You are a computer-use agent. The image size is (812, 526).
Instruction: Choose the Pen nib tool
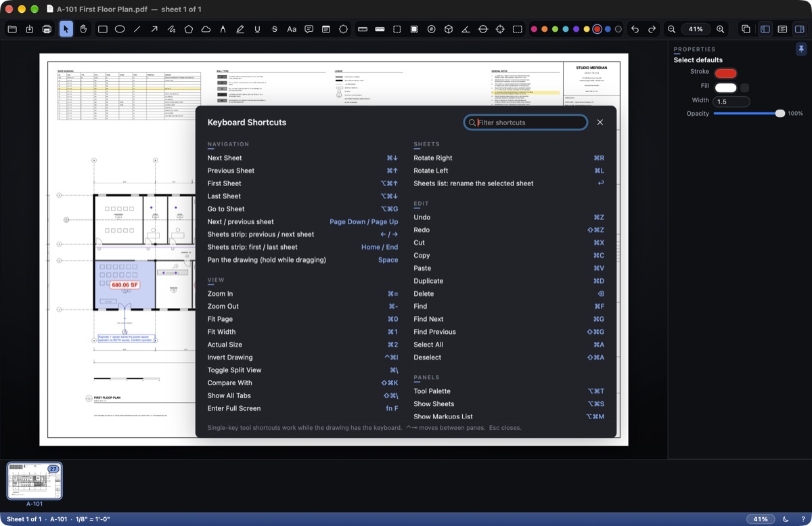click(x=223, y=29)
